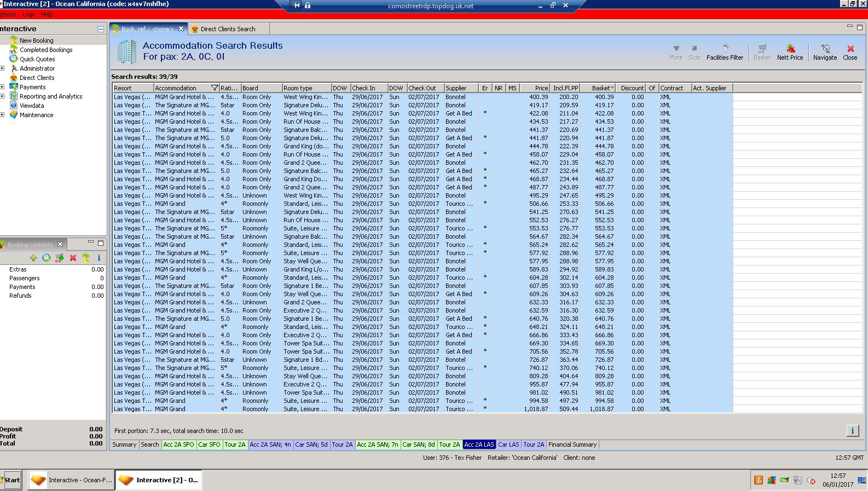Click the Navigate compass icon

[825, 52]
